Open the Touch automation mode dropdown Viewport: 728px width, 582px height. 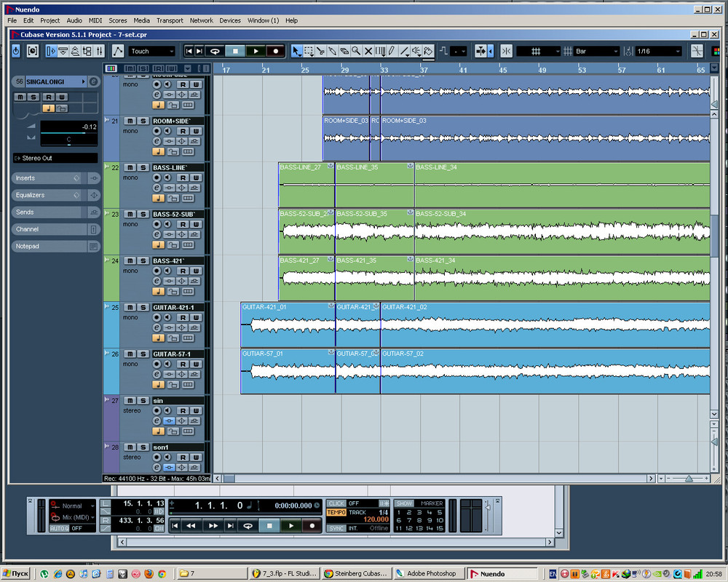tap(152, 51)
